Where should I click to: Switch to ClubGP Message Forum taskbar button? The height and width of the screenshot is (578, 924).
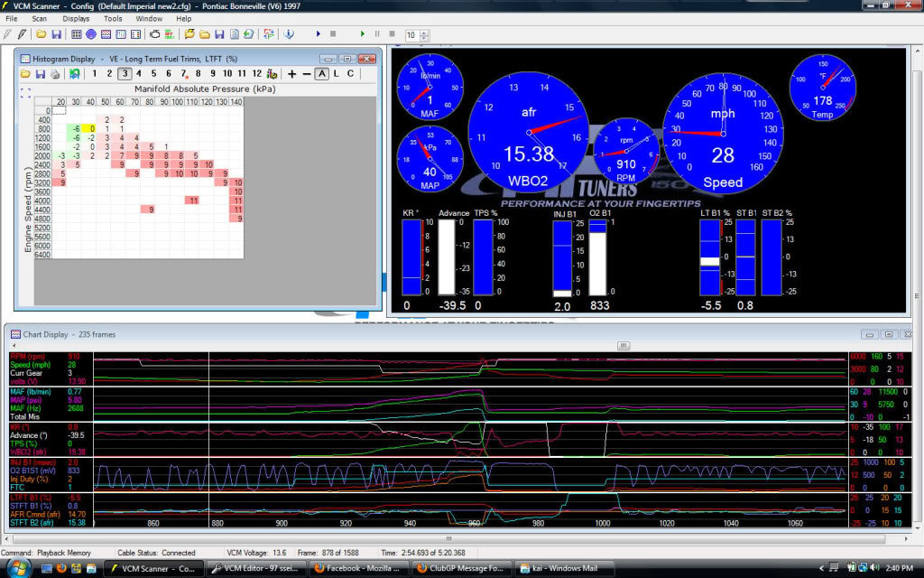coord(462,569)
